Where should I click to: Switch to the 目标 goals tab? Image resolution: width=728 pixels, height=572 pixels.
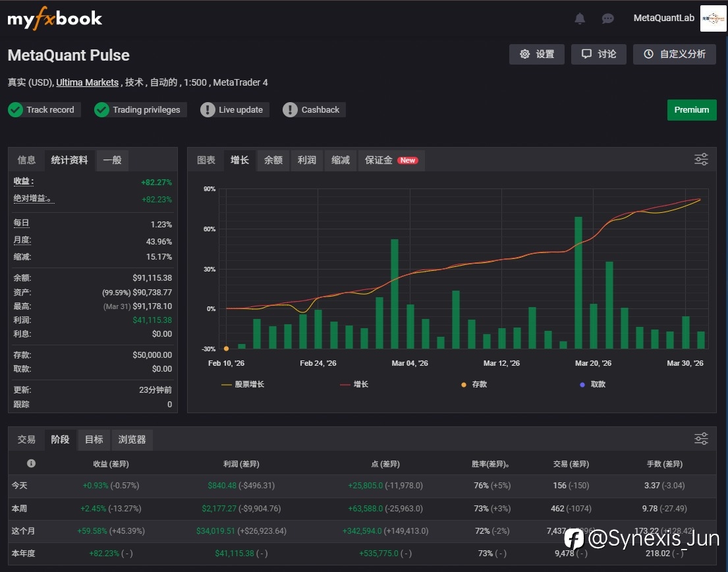click(x=94, y=439)
